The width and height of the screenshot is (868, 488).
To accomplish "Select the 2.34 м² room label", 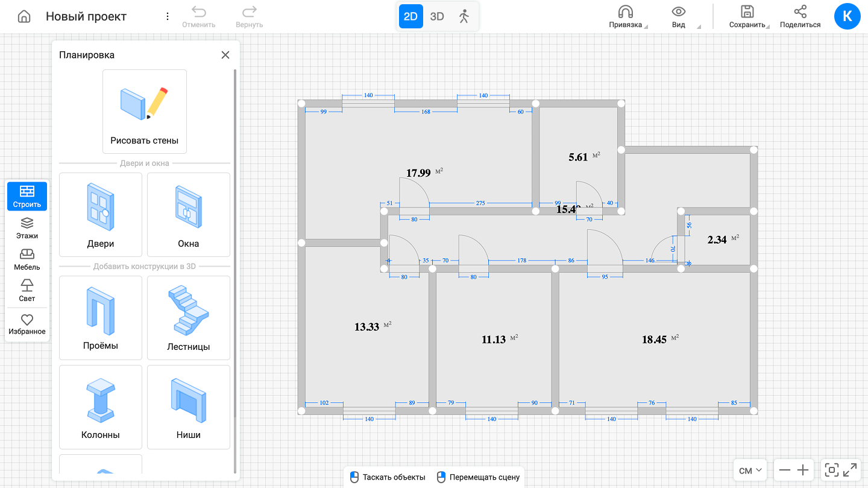I will click(723, 239).
